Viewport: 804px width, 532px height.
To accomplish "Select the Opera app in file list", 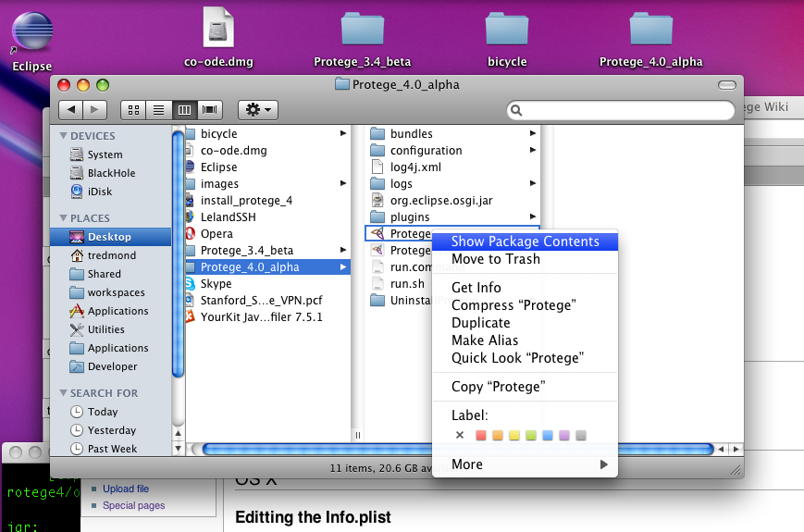I will point(216,234).
